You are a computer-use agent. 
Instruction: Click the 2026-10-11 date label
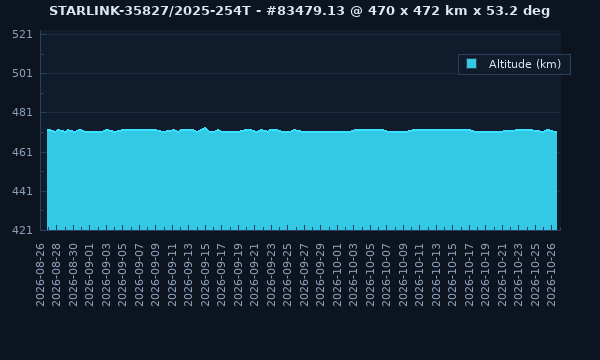(x=420, y=274)
